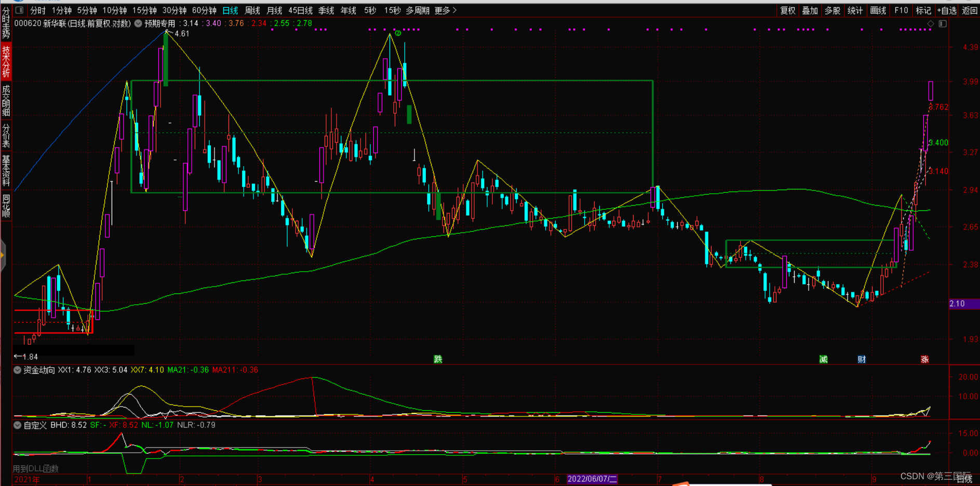Switch to the 30分钟 period
Image resolution: width=980 pixels, height=486 pixels.
coord(174,10)
